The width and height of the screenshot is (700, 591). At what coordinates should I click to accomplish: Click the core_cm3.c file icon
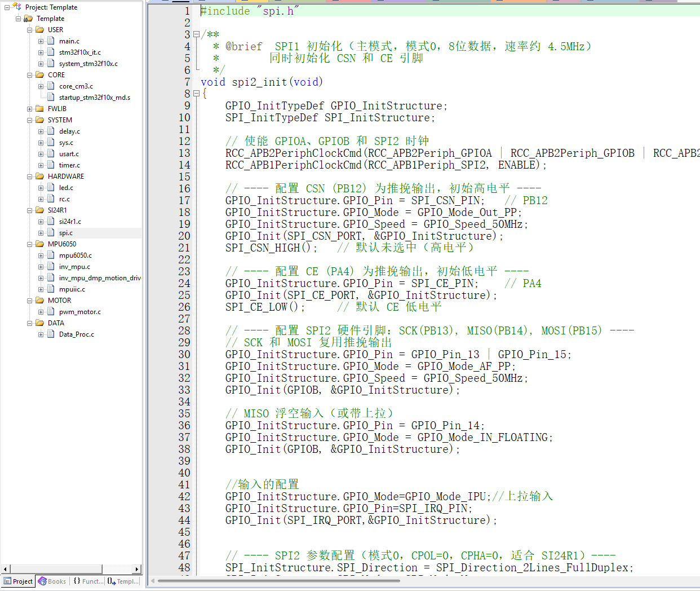click(x=51, y=86)
